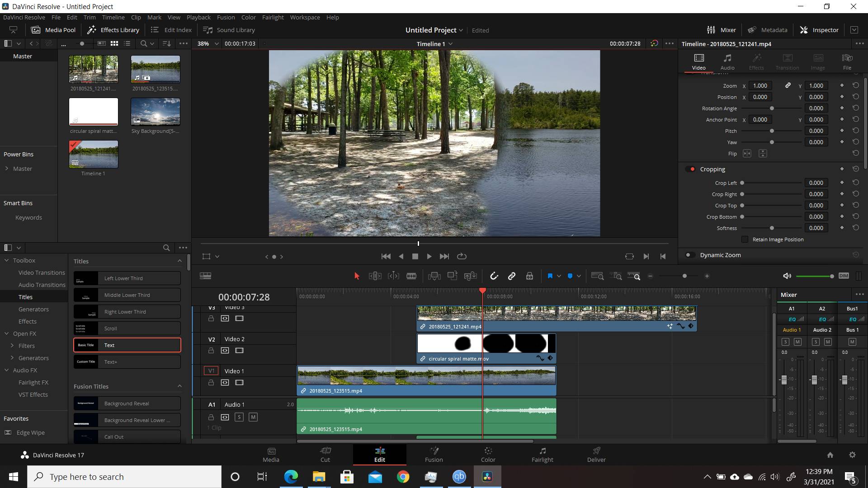Click Custom Zoom icon

pos(634,276)
